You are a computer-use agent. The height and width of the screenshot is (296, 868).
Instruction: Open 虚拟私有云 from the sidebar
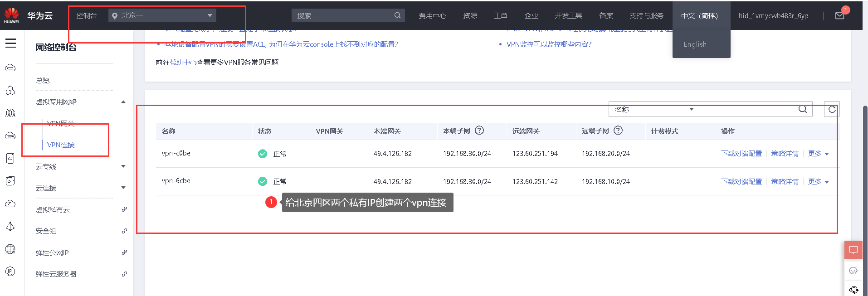click(53, 209)
